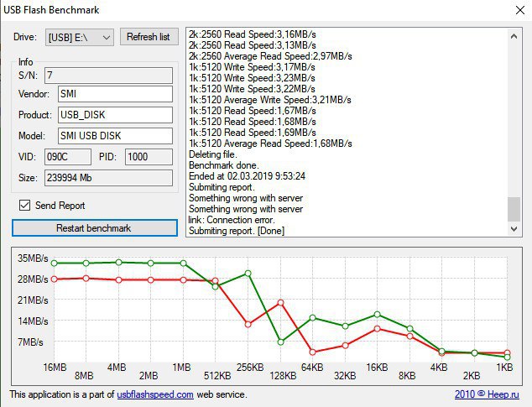Click the green data point at 128KB
Image resolution: width=532 pixels, height=407 pixels.
tap(280, 342)
